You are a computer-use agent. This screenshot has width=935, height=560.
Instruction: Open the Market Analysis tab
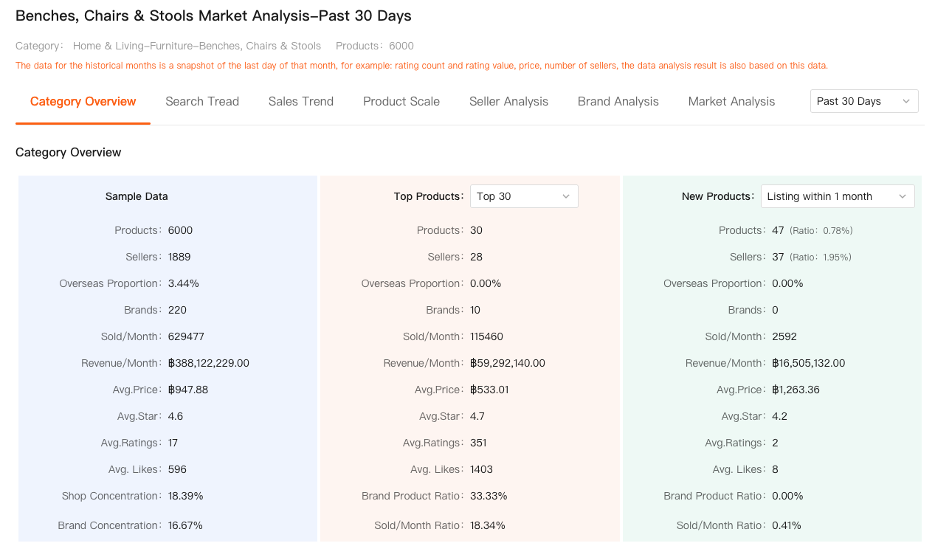click(731, 102)
